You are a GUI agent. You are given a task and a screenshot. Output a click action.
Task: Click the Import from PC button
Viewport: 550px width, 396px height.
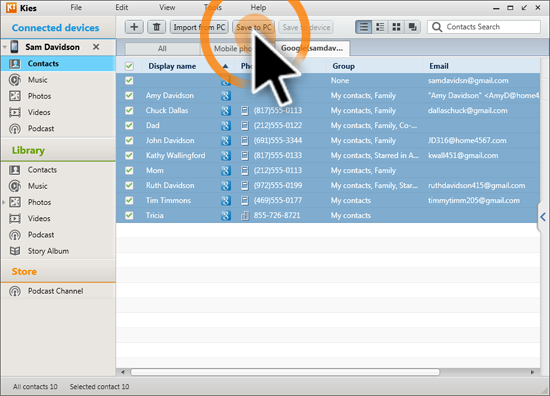199,27
